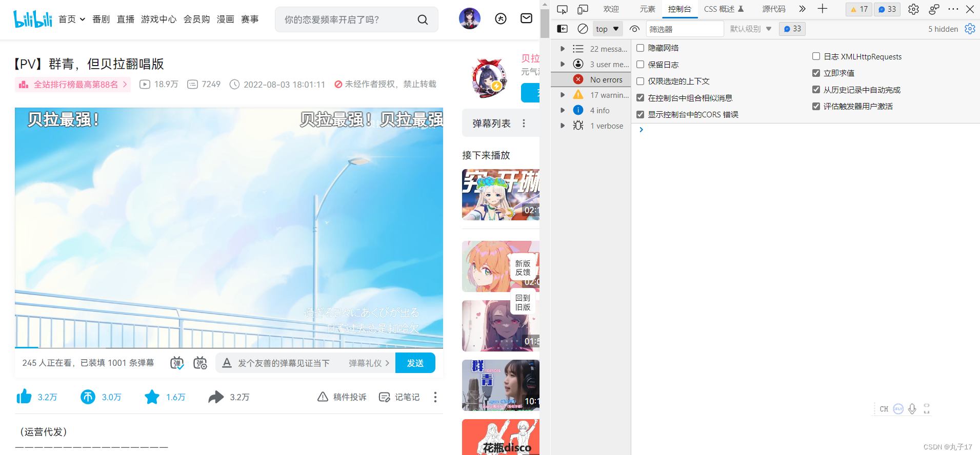980x455 pixels.
Task: Open 弹幕礼仪 link
Action: (369, 363)
